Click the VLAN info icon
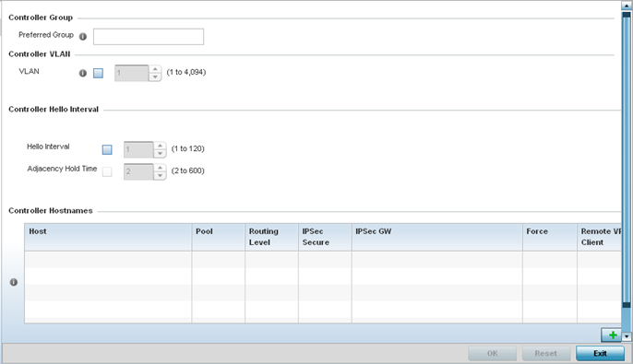This screenshot has width=633, height=364. 83,73
